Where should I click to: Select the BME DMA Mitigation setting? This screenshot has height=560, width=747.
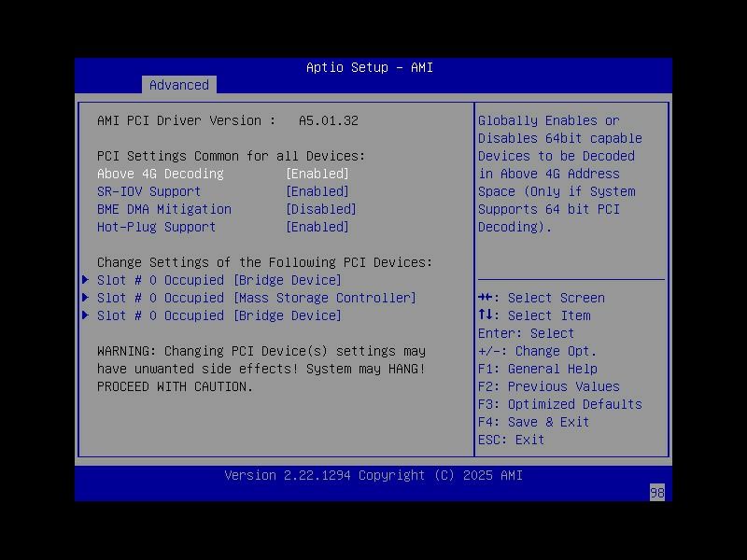164,209
